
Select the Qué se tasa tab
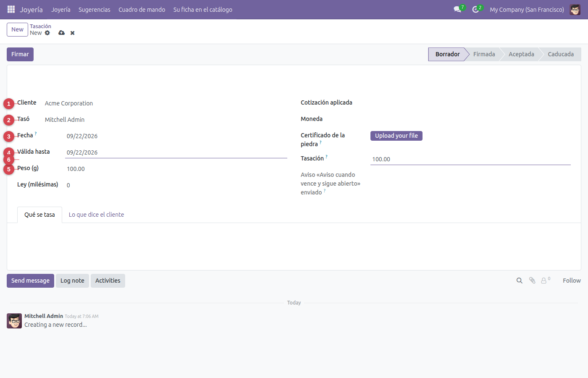[39, 215]
